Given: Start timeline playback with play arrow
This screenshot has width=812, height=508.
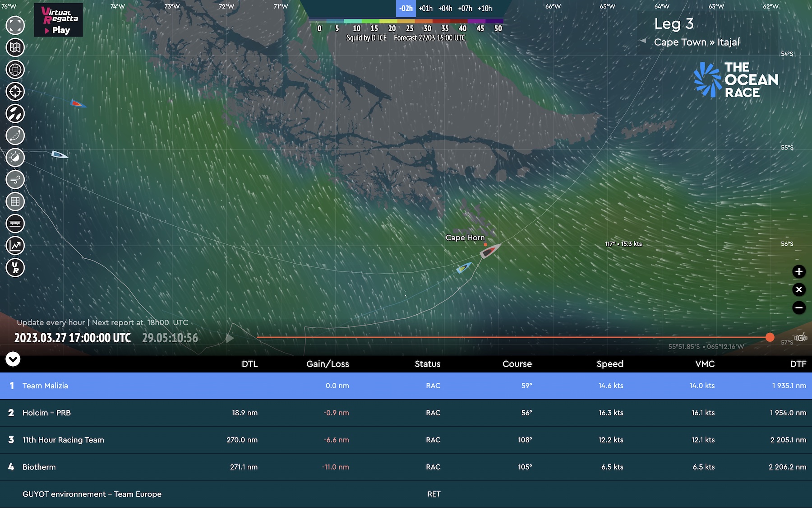Looking at the screenshot, I should 230,338.
